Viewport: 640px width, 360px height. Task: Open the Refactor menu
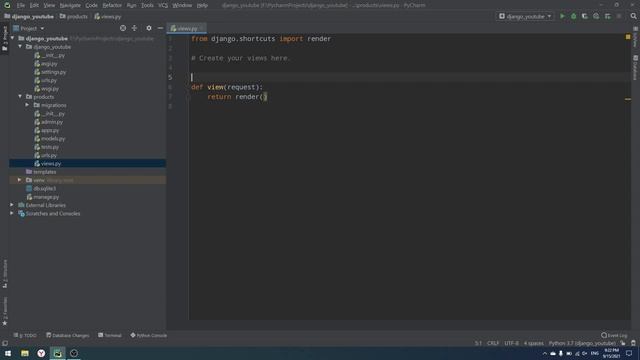112,5
